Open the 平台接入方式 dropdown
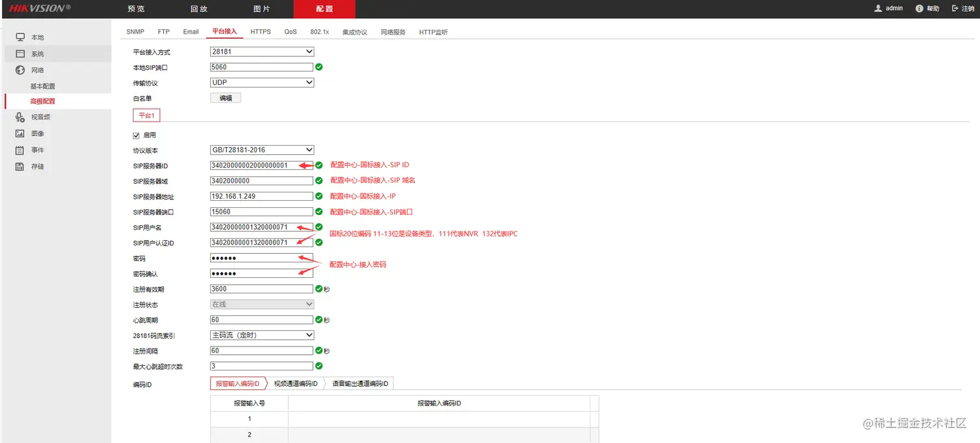The image size is (980, 443). coord(262,52)
